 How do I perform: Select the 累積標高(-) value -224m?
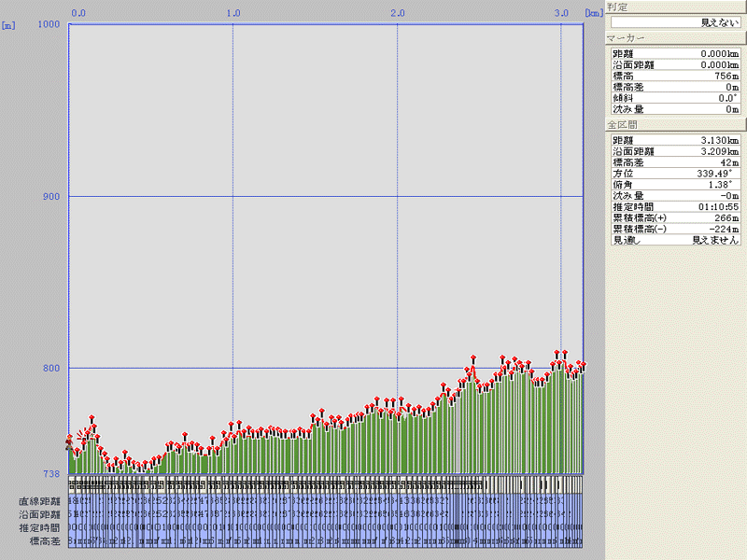725,229
